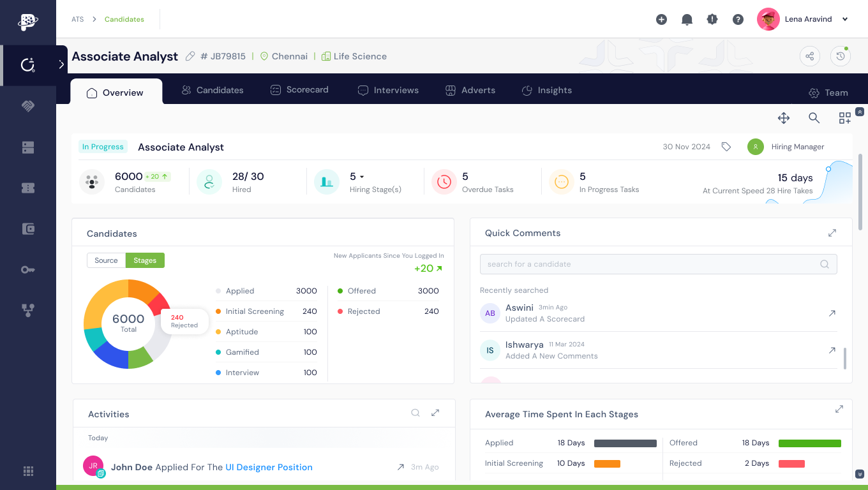Image resolution: width=868 pixels, height=490 pixels.
Task: Click the Hiring Manager avatar
Action: tap(756, 147)
